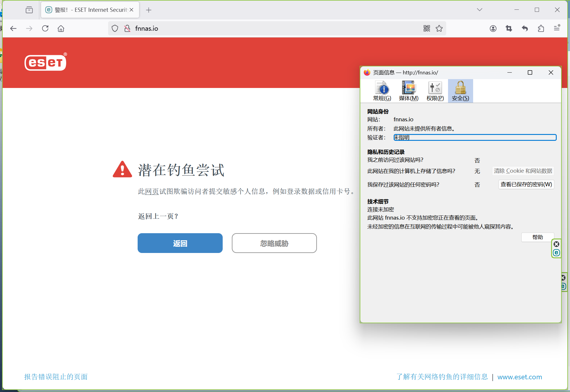This screenshot has height=392, width=570.
Task: Switch to 权限(P) tab in Page Info
Action: 435,91
